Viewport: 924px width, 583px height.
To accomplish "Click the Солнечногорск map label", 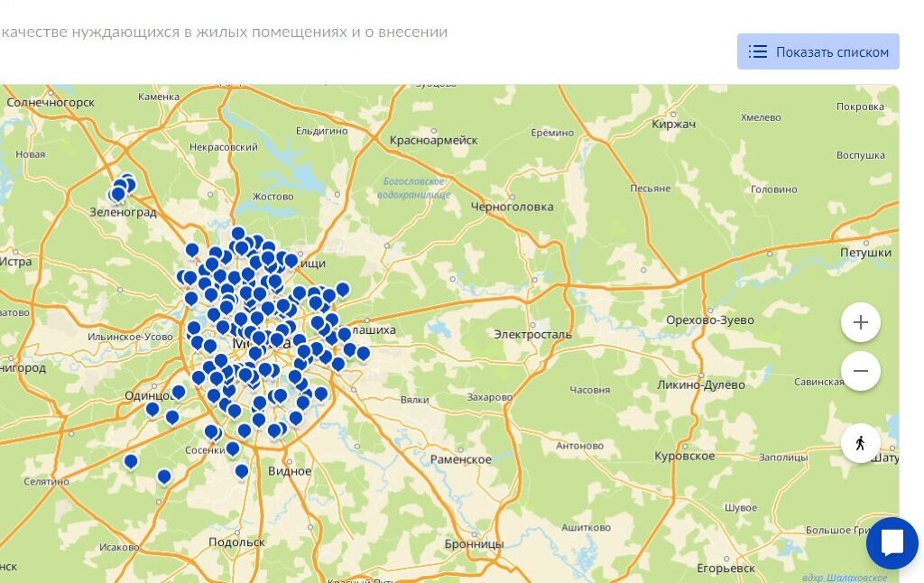I will click(x=51, y=102).
